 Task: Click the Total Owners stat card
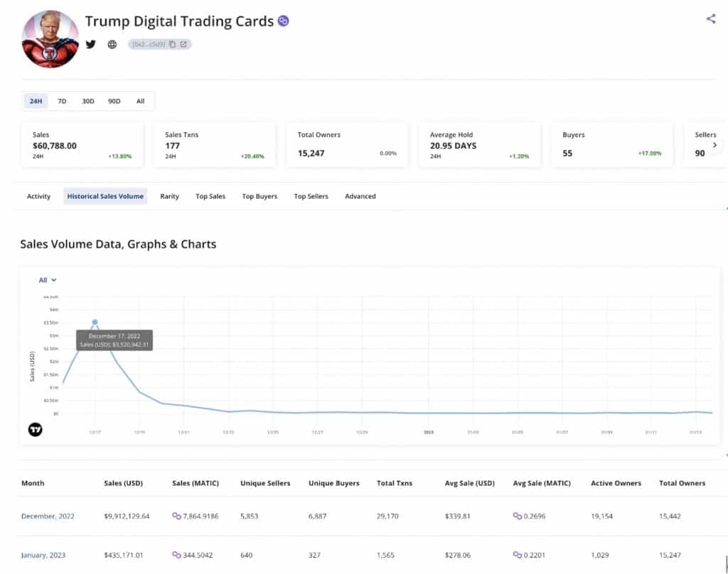347,145
